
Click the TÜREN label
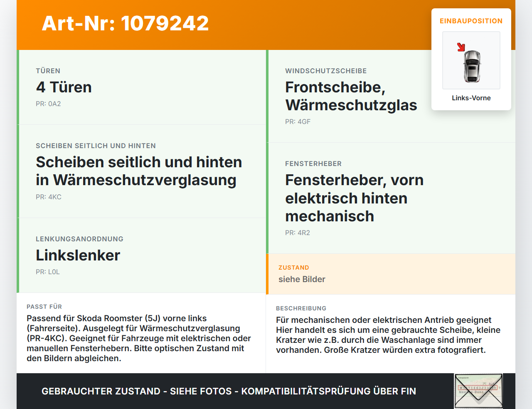[x=48, y=71]
